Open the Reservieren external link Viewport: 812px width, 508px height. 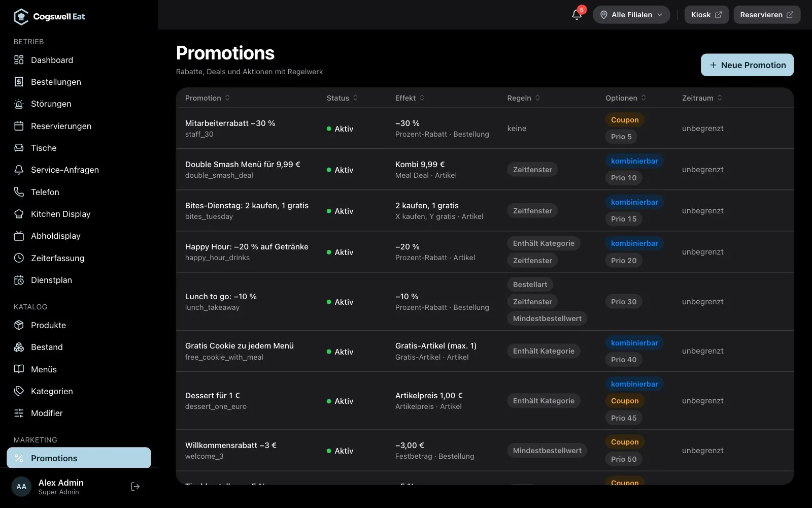[767, 15]
